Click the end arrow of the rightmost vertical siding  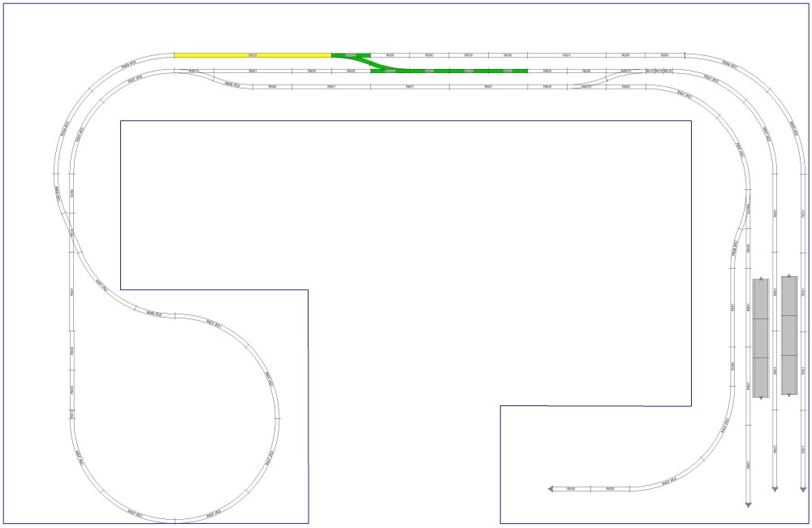(802, 490)
